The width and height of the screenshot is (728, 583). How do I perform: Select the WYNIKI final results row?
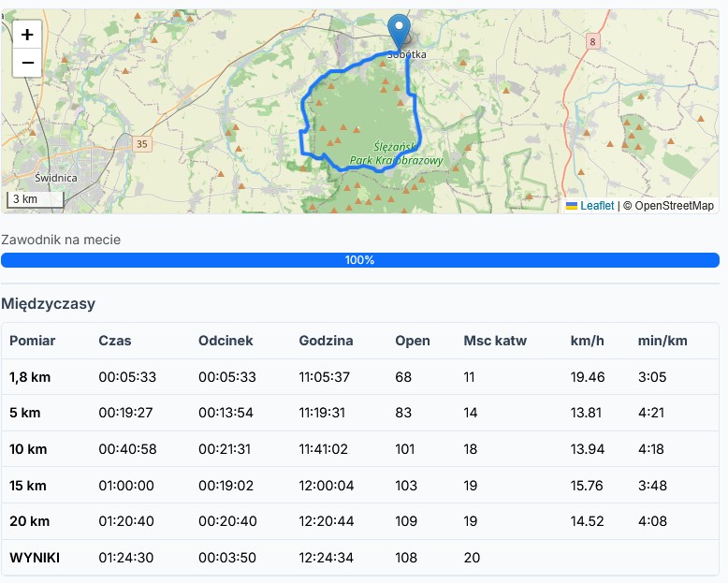pyautogui.click(x=360, y=558)
